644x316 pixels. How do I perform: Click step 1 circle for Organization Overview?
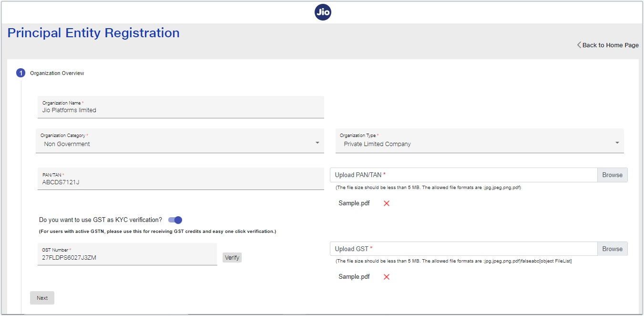tap(20, 73)
